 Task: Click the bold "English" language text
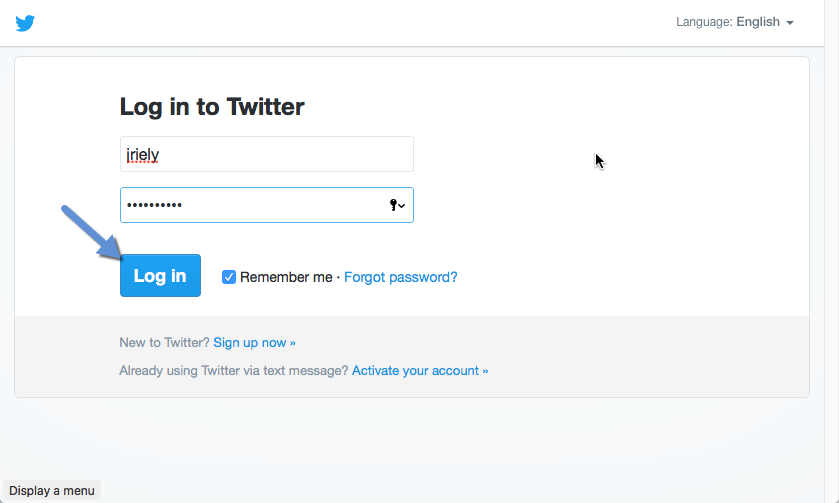tap(758, 22)
